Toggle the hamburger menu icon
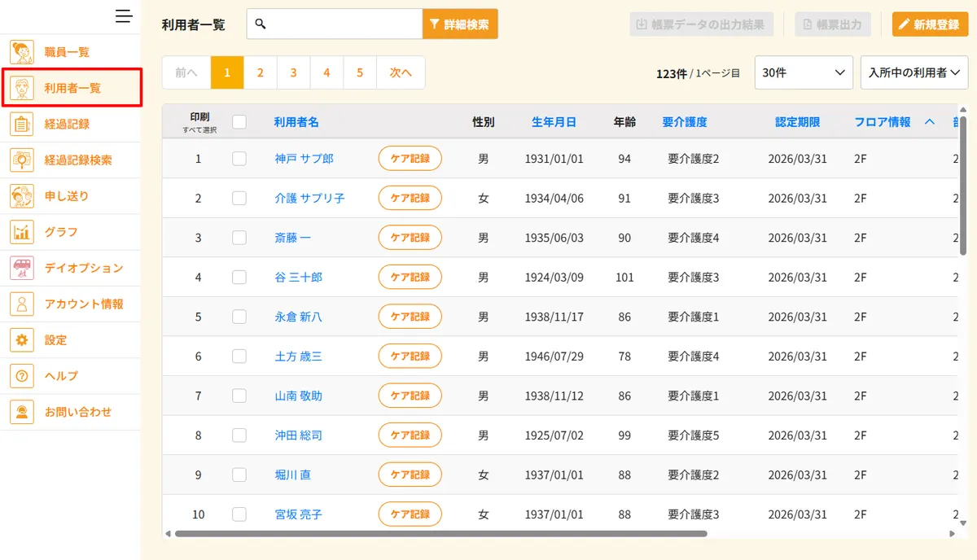Viewport: 977px width, 560px height. [x=124, y=16]
